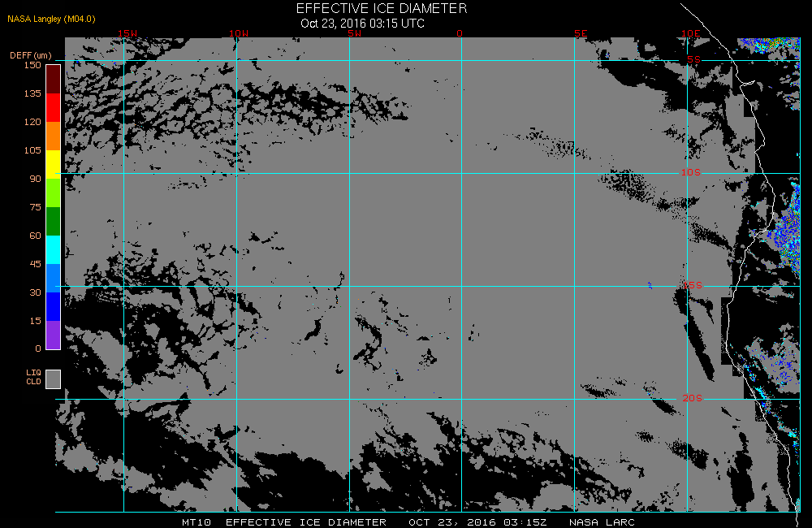Screen dimensions: 812x528
Task: Click the 0 longitude label
Action: [460, 33]
